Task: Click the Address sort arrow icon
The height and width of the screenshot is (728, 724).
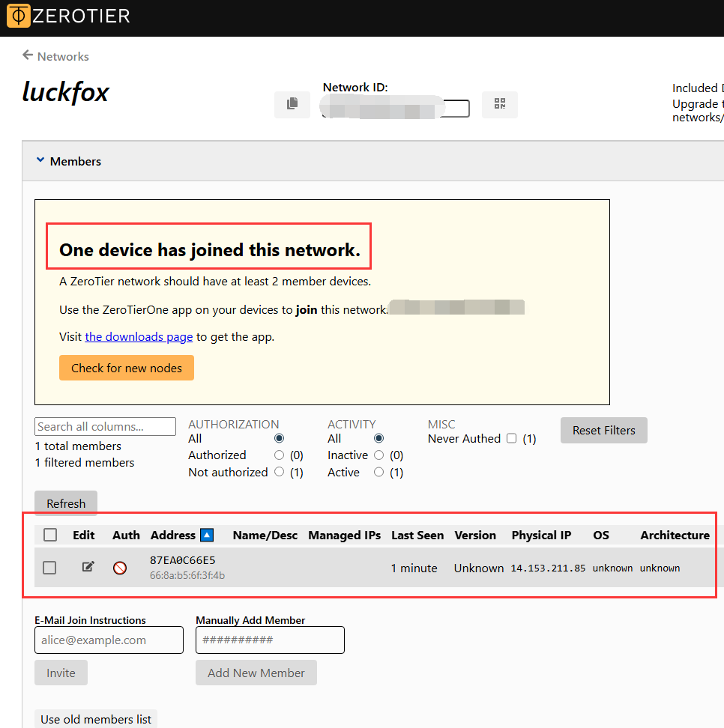Action: [x=207, y=535]
